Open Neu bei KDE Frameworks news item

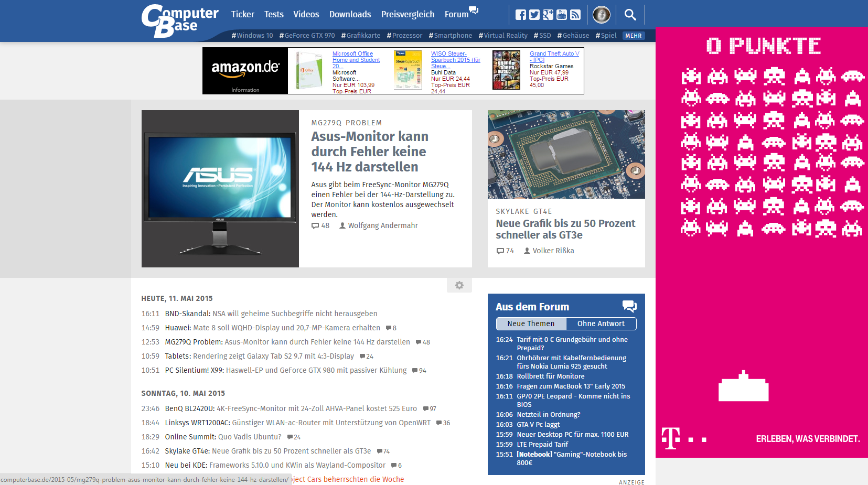[275, 465]
